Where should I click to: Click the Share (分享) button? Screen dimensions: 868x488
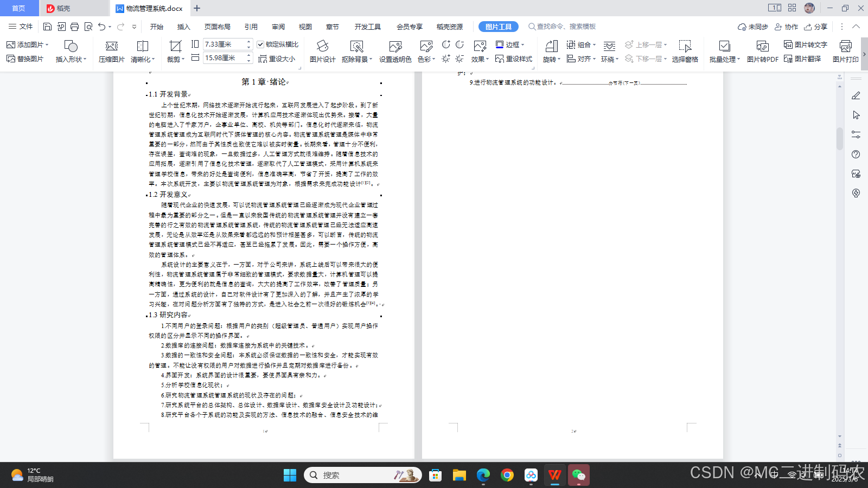(816, 27)
